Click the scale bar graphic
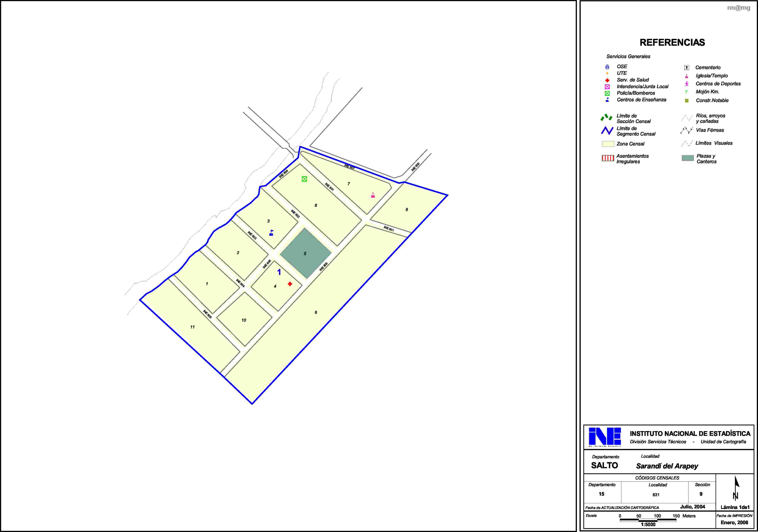 648,520
